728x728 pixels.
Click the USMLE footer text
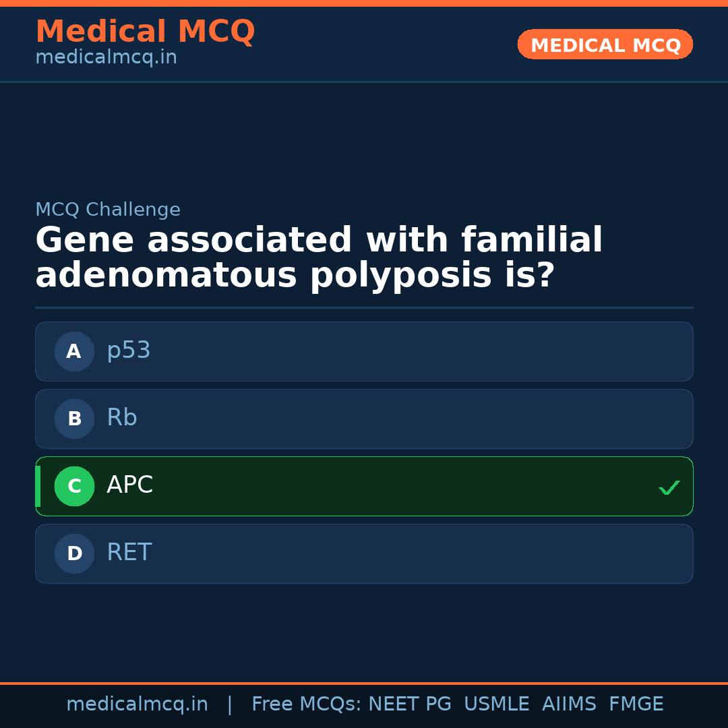click(496, 704)
